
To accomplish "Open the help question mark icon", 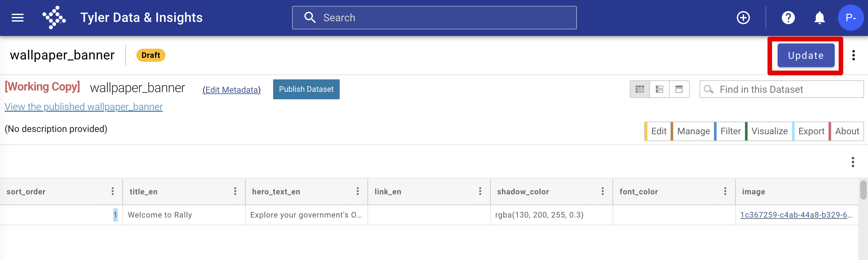I will point(788,18).
